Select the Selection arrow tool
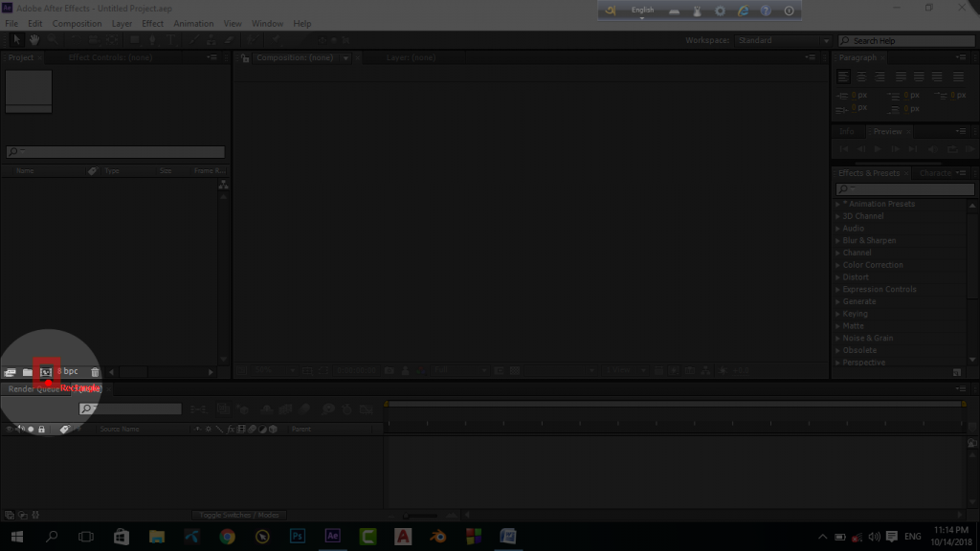This screenshot has height=551, width=980. [x=17, y=40]
